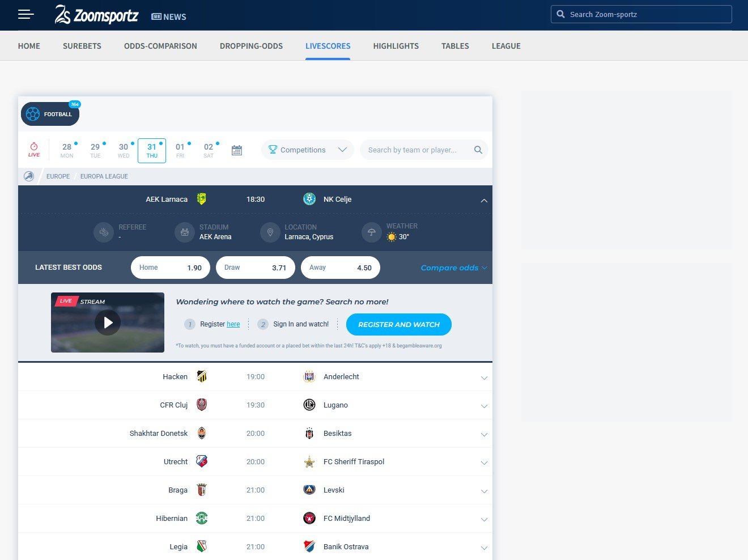The width and height of the screenshot is (748, 560).
Task: Expand the CFR Cluj vs Lugano match
Action: [x=484, y=406]
